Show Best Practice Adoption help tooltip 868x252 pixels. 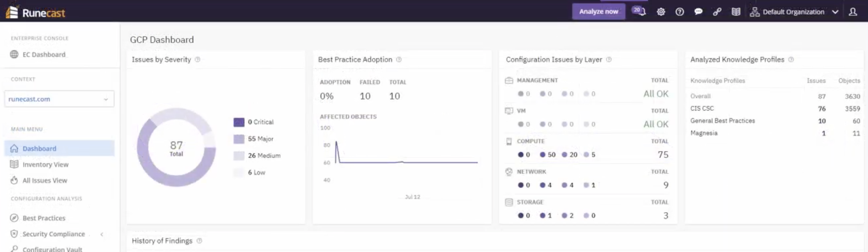coord(399,59)
